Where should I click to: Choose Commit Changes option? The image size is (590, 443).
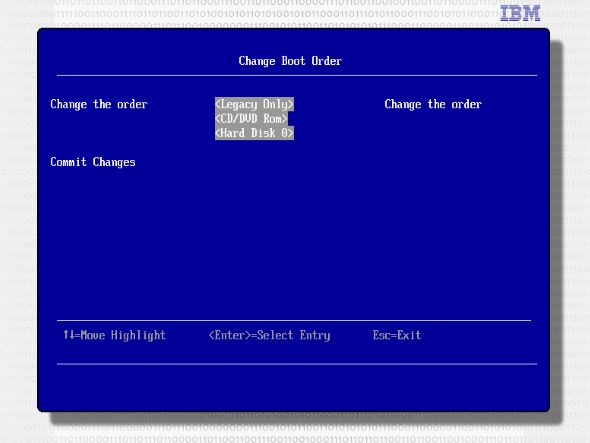(x=93, y=162)
